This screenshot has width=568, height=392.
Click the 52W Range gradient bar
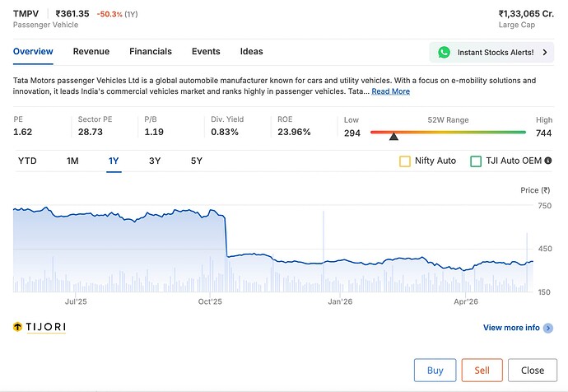pyautogui.click(x=448, y=133)
